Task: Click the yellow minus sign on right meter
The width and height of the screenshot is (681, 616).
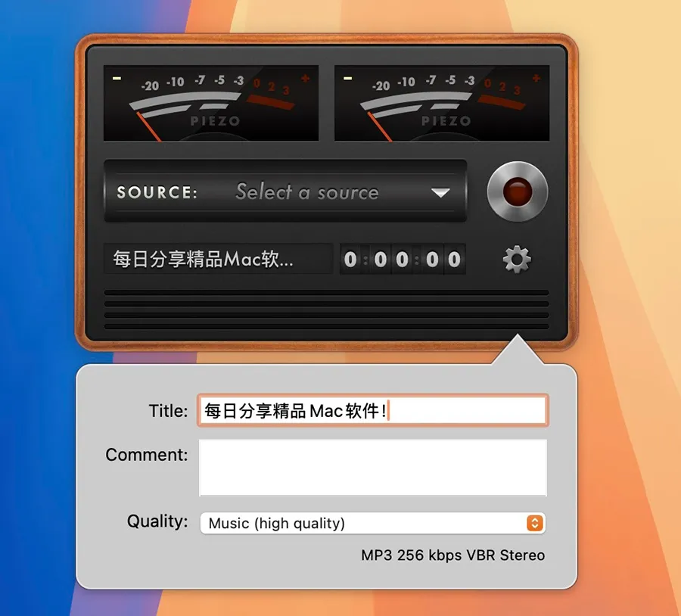Action: [348, 78]
